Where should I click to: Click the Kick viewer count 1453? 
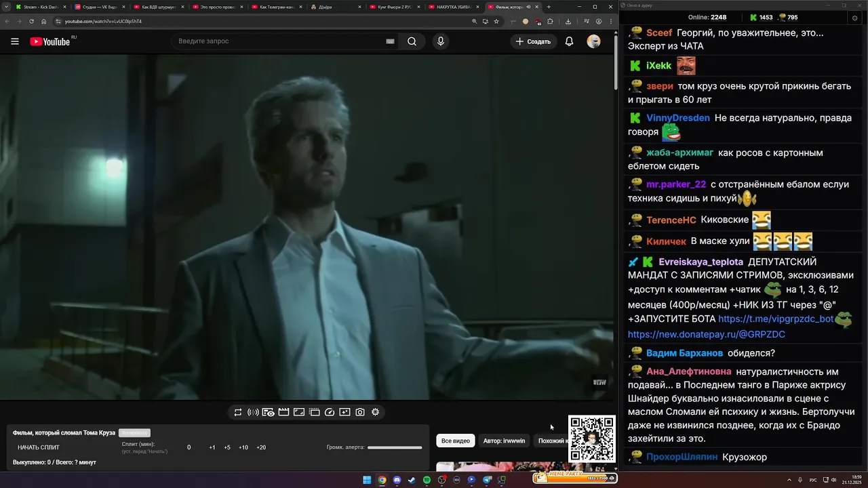761,18
